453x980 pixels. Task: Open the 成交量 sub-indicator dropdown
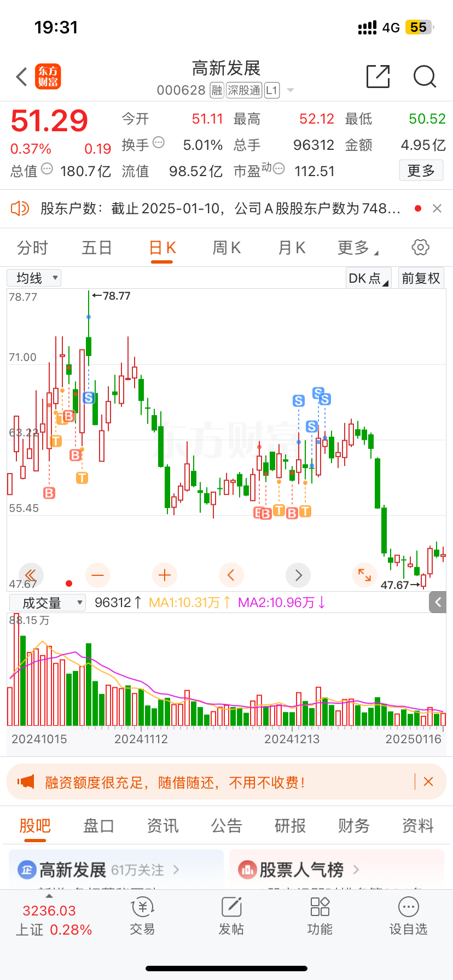48,603
